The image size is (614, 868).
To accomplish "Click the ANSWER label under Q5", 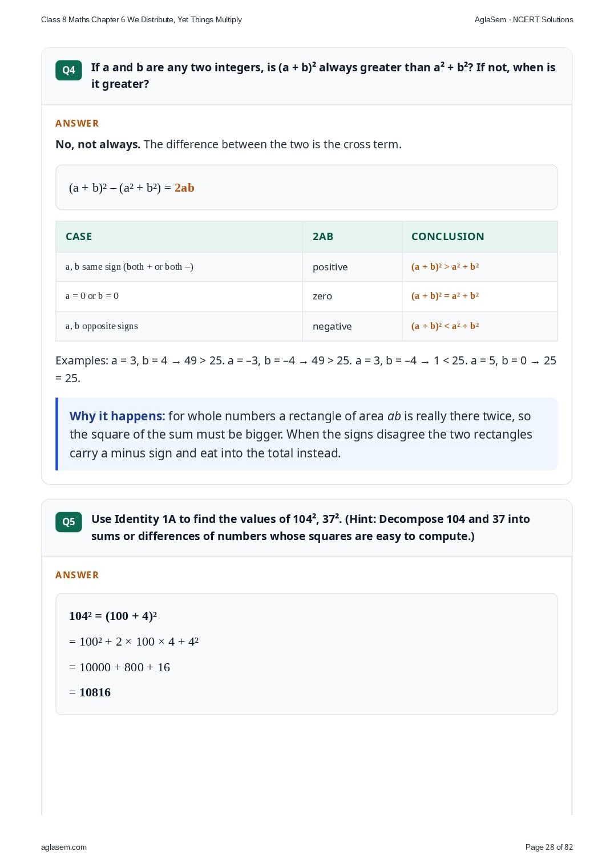I will (x=77, y=575).
